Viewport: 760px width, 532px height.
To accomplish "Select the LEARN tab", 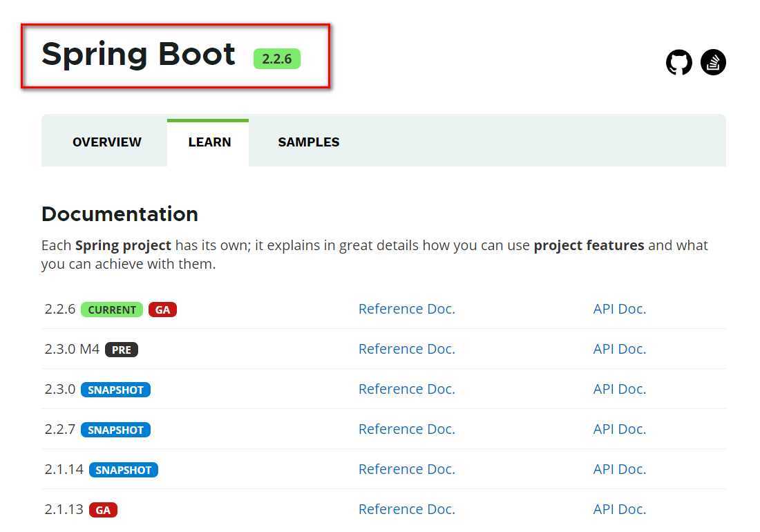I will click(x=209, y=142).
